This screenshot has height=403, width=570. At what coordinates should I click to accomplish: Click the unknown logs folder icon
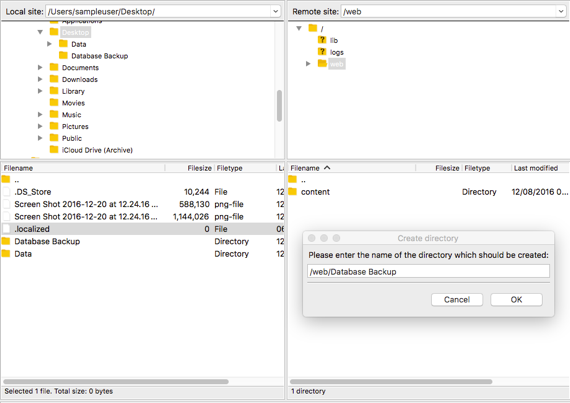click(x=322, y=51)
